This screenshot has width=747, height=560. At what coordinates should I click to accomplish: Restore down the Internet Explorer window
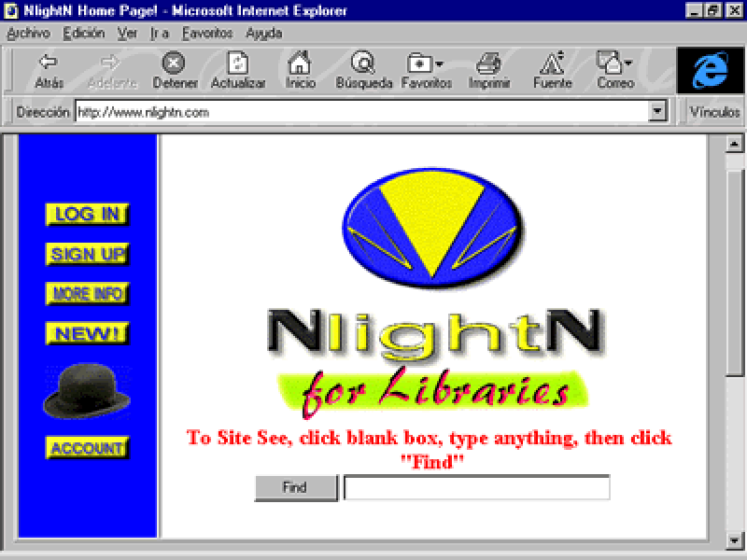(713, 10)
